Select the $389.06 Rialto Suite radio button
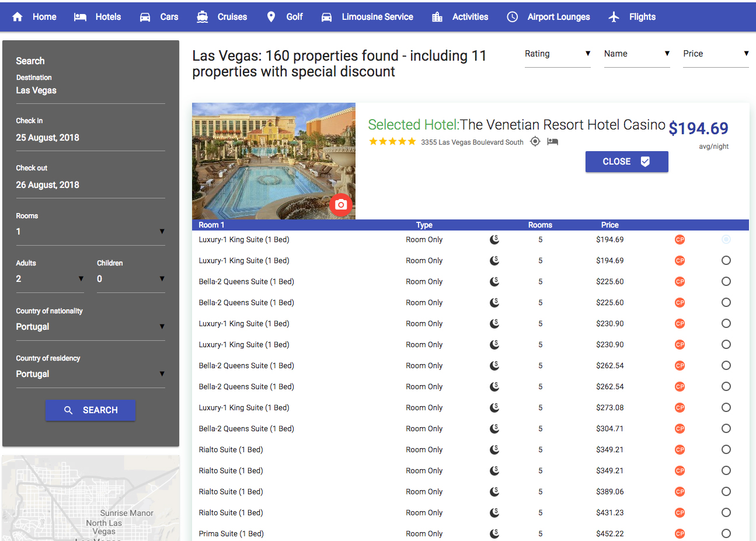756x541 pixels. 726,491
